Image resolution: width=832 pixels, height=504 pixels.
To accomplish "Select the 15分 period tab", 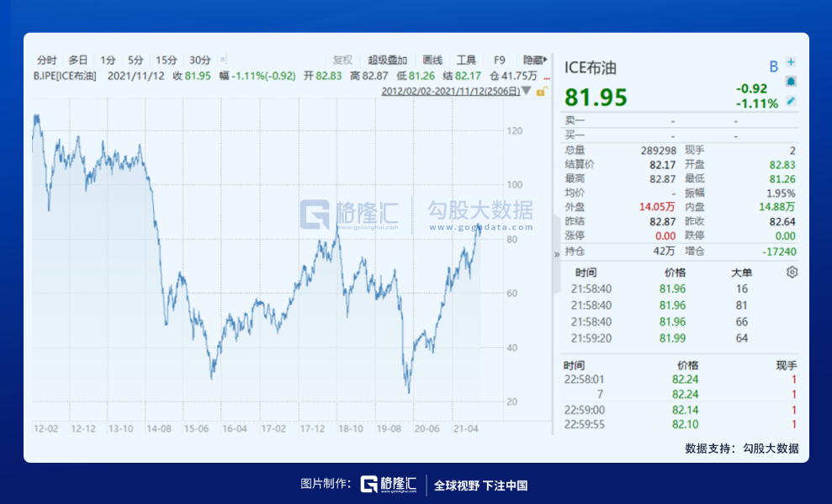I will point(166,60).
